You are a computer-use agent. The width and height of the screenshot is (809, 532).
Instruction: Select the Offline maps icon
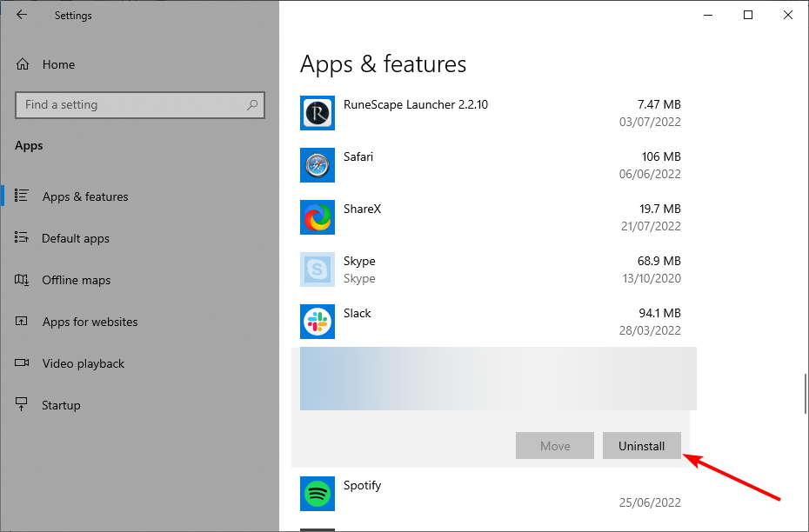21,279
